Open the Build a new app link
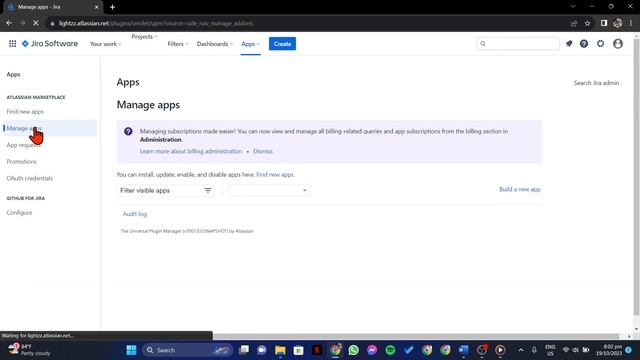 (x=520, y=189)
